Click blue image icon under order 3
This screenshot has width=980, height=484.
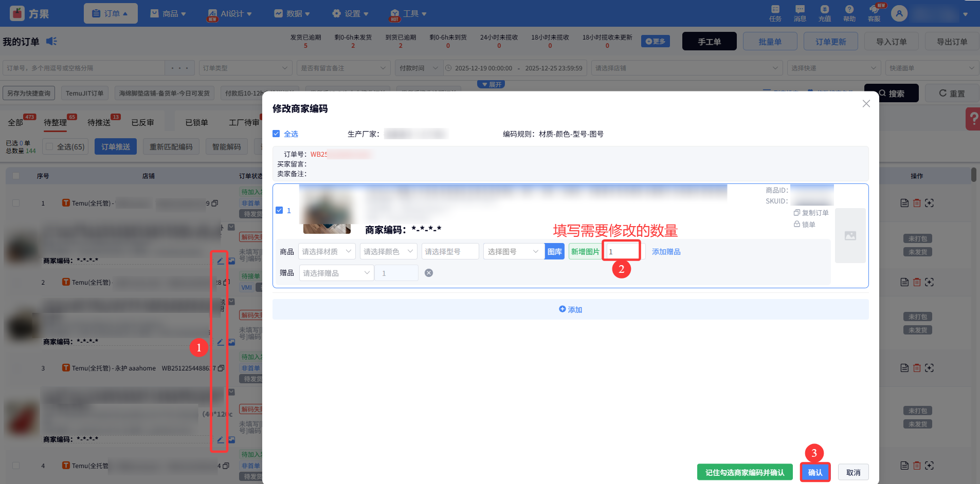click(x=231, y=440)
